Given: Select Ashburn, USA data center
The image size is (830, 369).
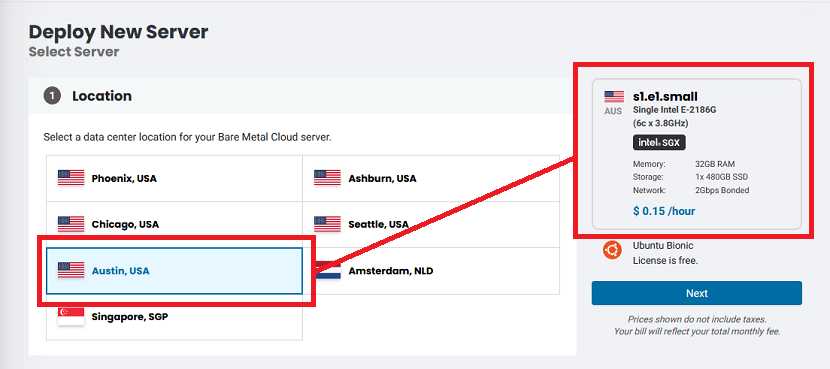Looking at the screenshot, I should coord(431,178).
